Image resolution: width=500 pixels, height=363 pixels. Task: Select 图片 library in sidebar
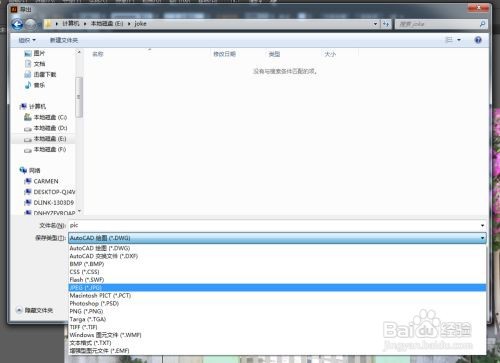click(x=35, y=53)
